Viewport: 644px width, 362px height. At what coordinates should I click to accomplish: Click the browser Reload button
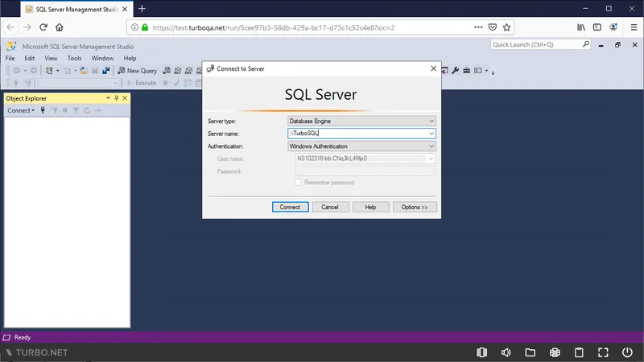[43, 27]
